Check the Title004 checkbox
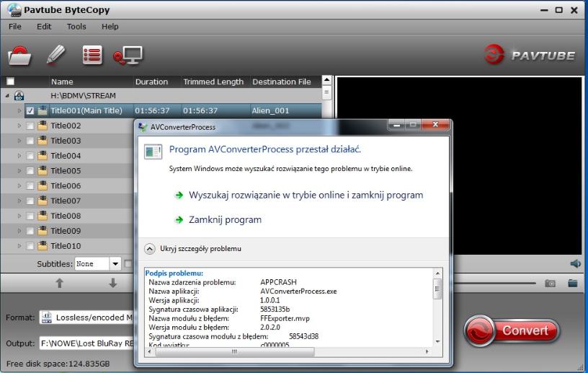 (x=30, y=156)
